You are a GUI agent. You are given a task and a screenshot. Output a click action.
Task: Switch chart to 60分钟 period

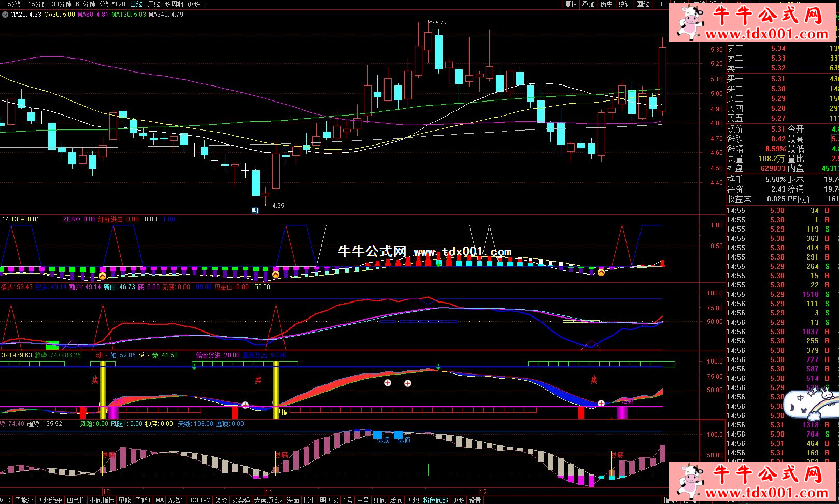[x=86, y=4]
